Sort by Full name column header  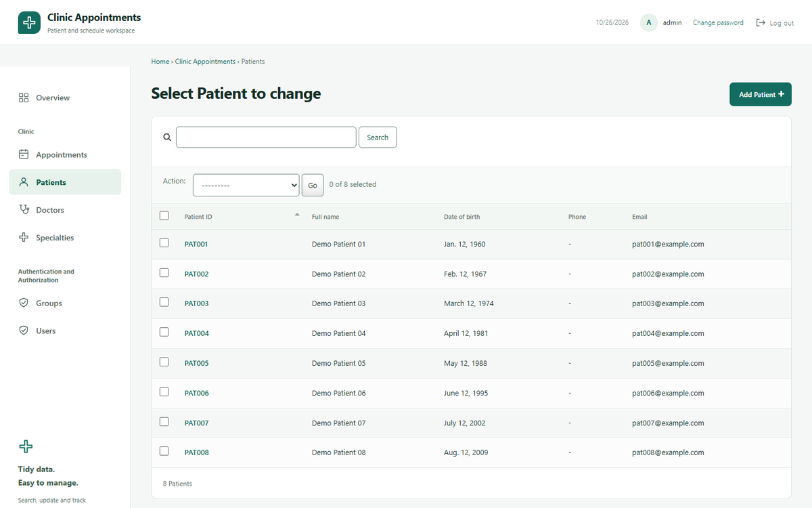[325, 217]
